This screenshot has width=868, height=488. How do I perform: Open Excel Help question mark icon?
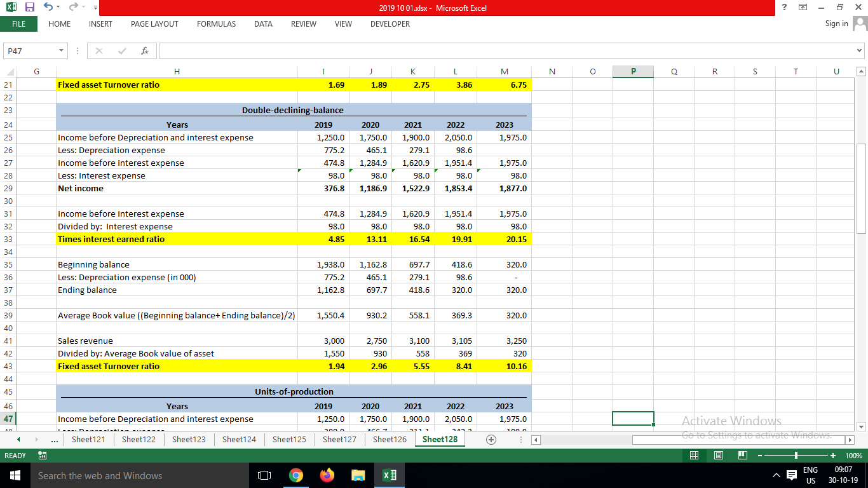coord(785,8)
